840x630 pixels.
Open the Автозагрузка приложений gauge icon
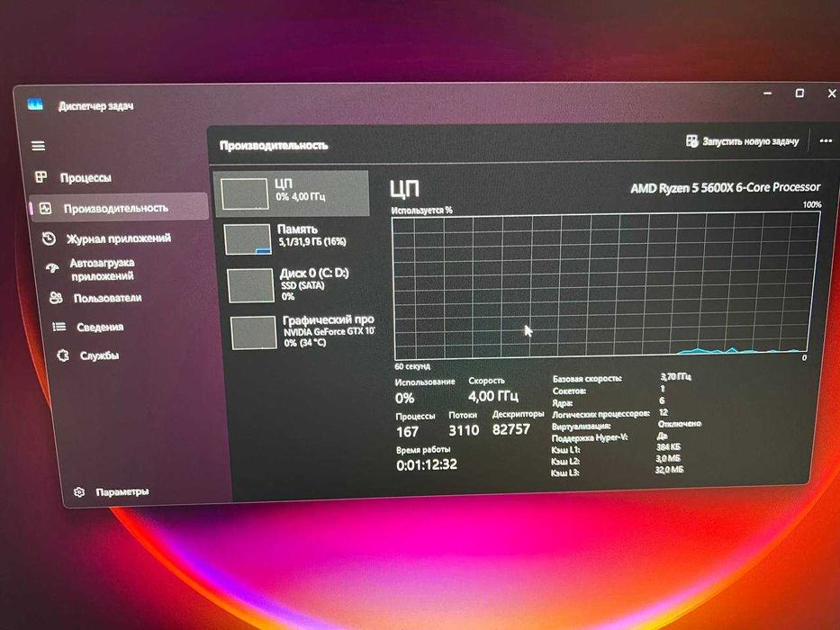pos(52,267)
